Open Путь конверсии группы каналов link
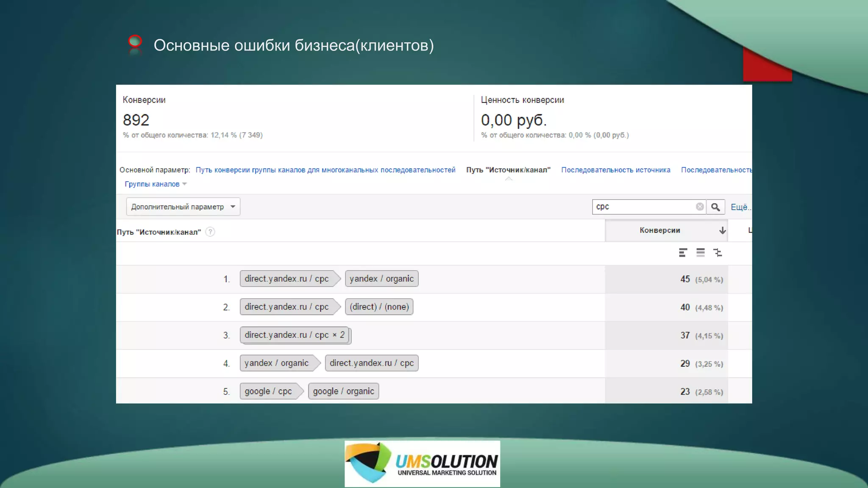Image resolution: width=868 pixels, height=488 pixels. click(325, 170)
